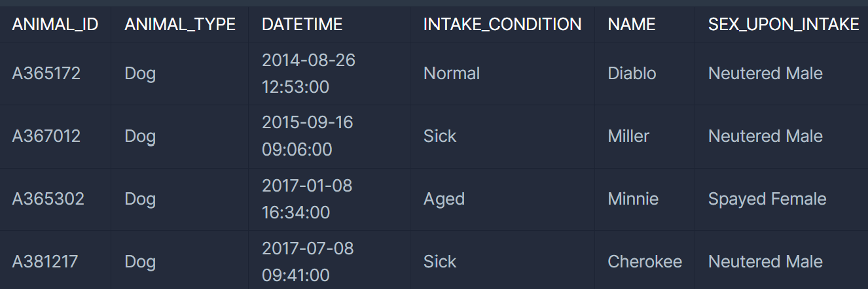
Task: Click the A381217 ID cell
Action: [x=45, y=262]
